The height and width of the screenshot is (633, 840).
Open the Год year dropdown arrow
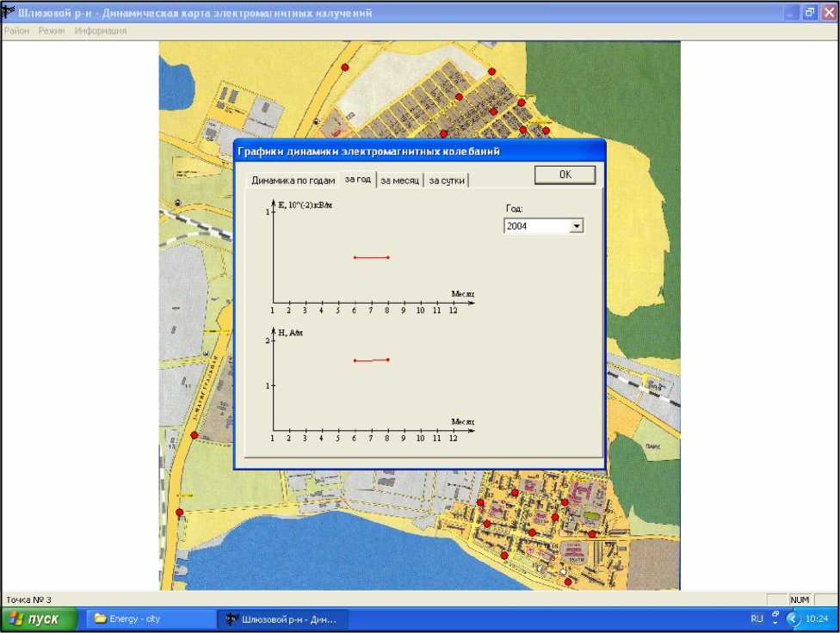[576, 226]
